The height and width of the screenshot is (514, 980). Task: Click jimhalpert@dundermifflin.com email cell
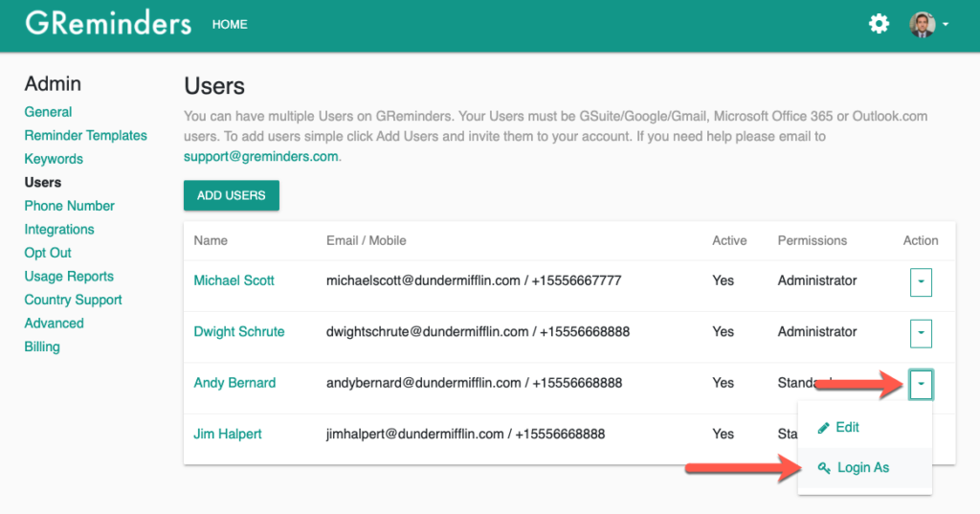click(466, 434)
